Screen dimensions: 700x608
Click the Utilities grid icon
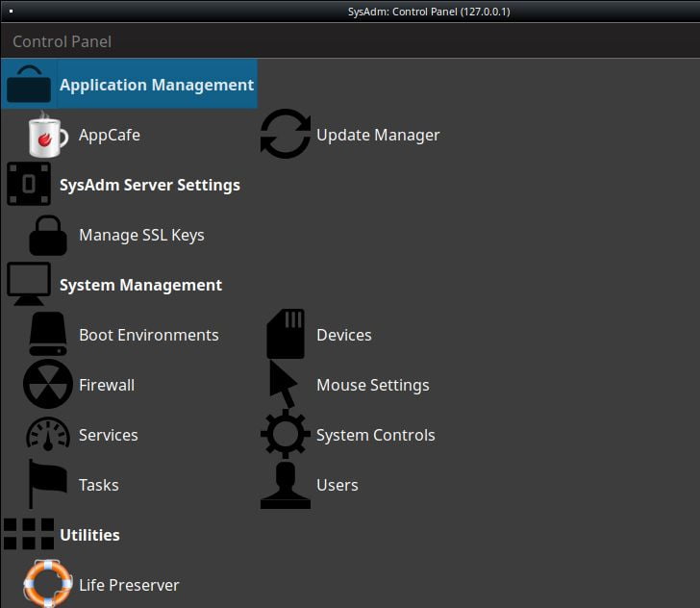pyautogui.click(x=29, y=534)
